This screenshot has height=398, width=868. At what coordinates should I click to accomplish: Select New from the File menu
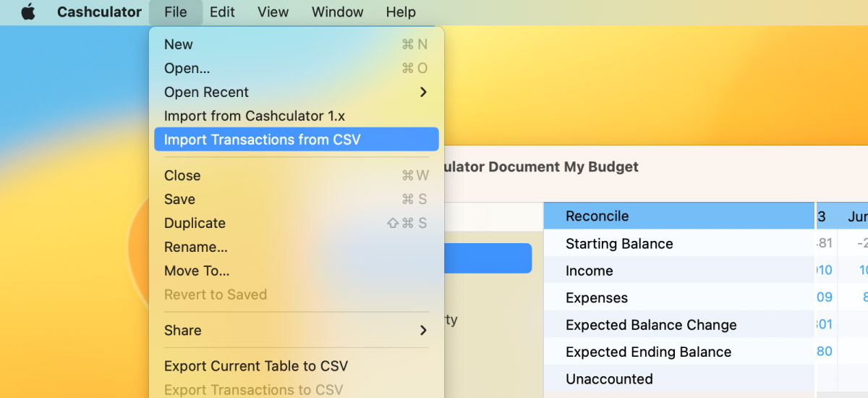[297, 44]
